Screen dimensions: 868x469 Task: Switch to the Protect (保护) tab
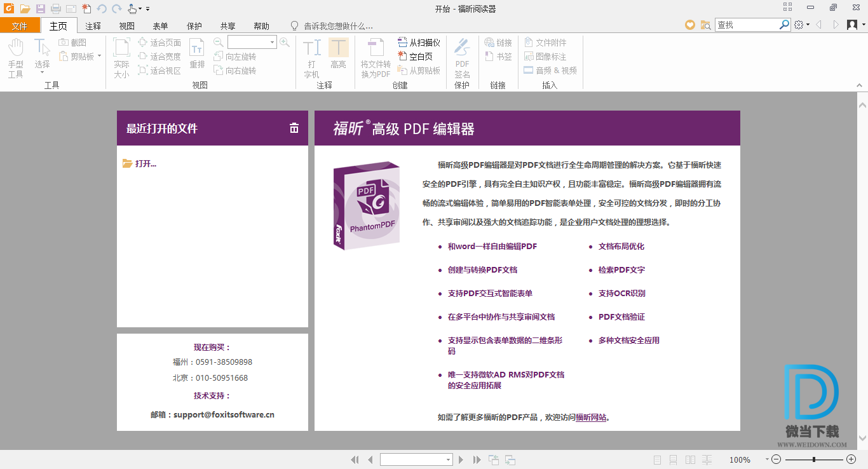[194, 26]
